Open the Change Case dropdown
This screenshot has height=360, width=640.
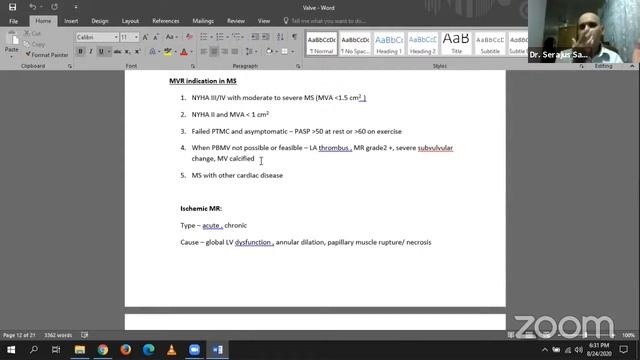[x=171, y=37]
